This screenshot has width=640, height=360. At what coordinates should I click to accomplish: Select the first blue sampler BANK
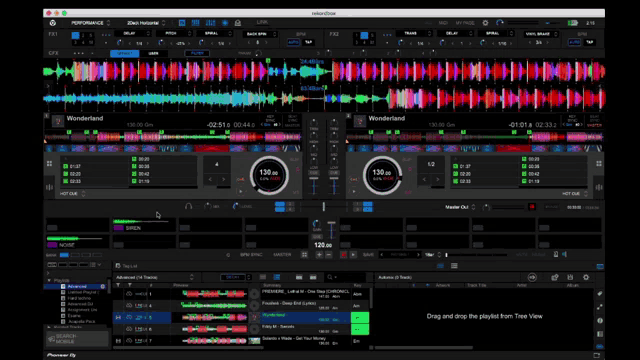click(x=64, y=255)
